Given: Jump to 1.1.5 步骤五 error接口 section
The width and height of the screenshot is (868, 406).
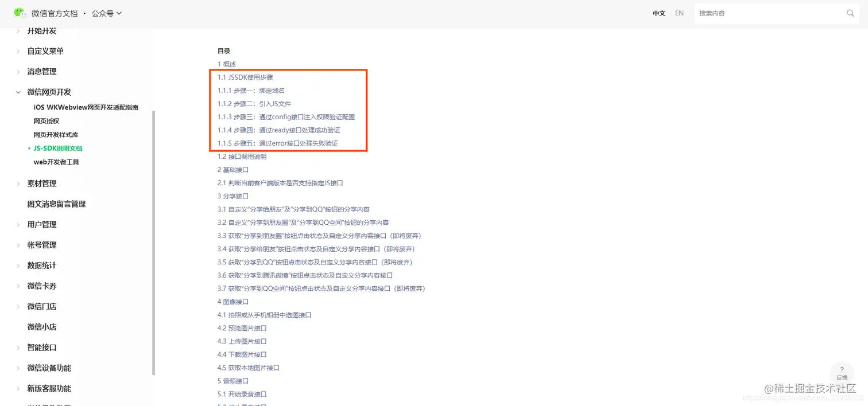Looking at the screenshot, I should pos(278,143).
